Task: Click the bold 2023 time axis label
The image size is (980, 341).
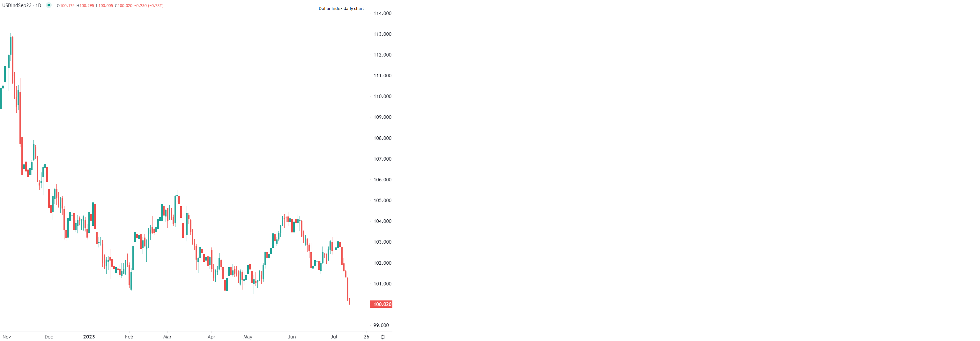Action: click(x=89, y=337)
